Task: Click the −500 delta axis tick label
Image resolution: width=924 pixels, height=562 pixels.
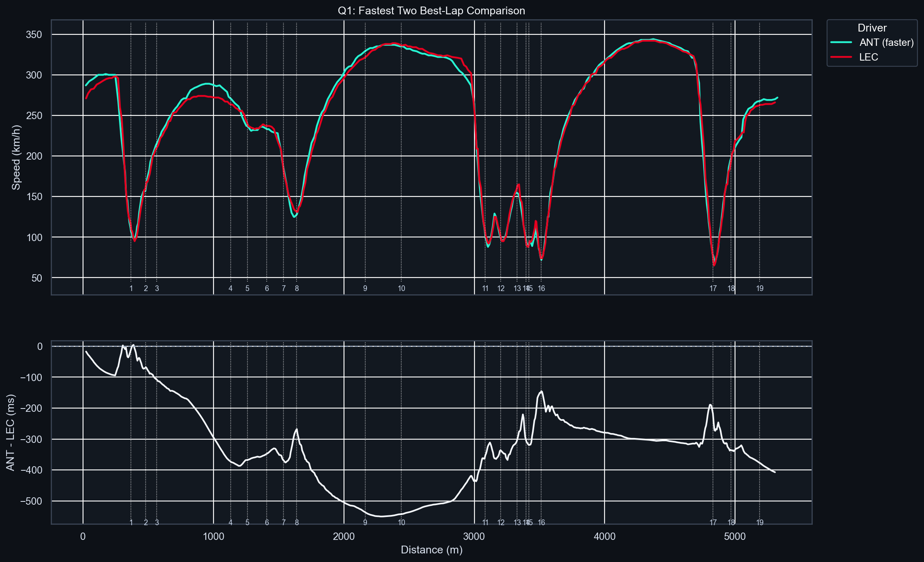Action: (x=31, y=501)
